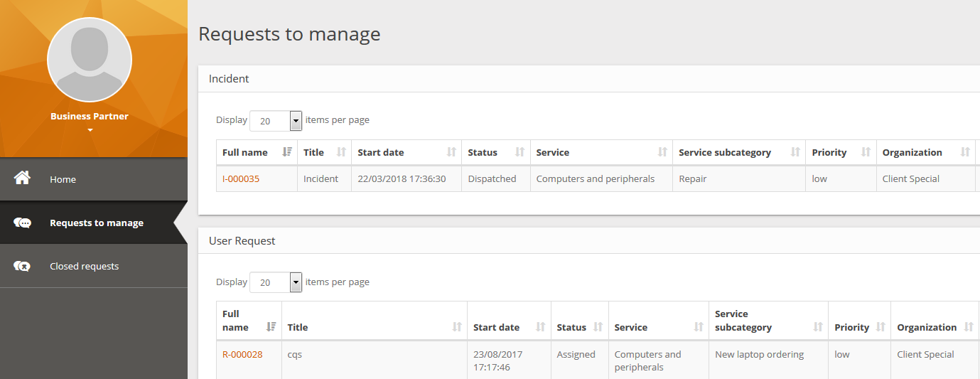Image resolution: width=980 pixels, height=379 pixels.
Task: Sort Incident table by Priority arrows
Action: (866, 152)
